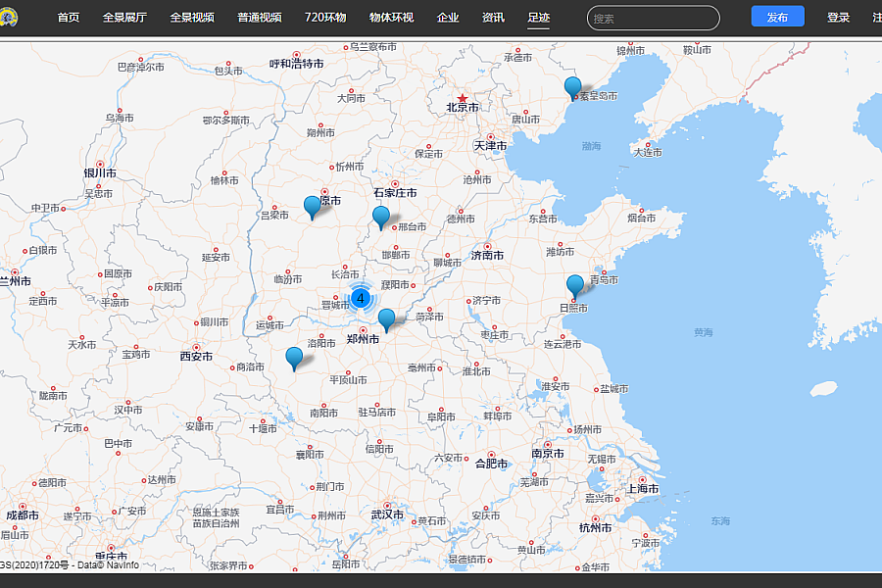Click the map pin near Qinhuangdao

tap(573, 87)
